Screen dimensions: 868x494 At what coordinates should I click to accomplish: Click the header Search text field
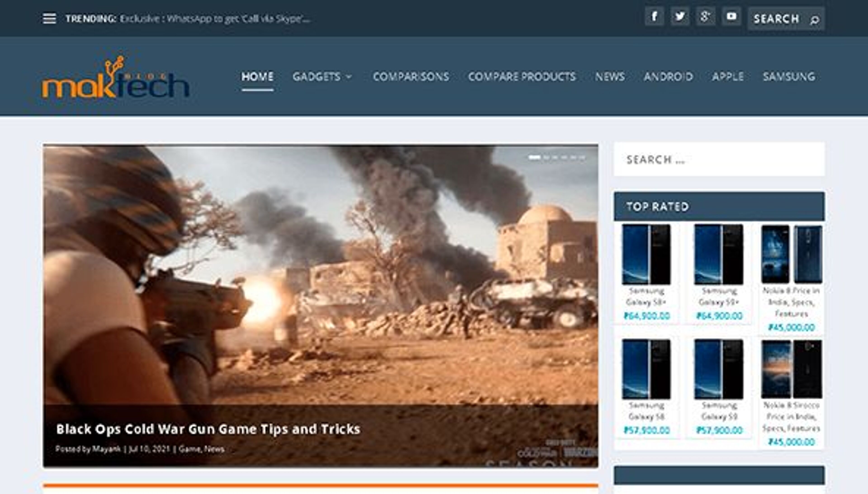[776, 19]
